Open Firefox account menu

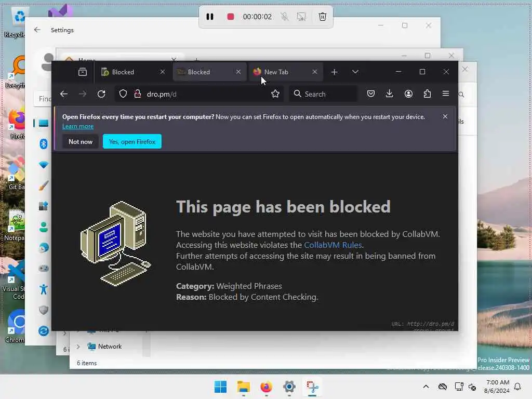point(408,94)
